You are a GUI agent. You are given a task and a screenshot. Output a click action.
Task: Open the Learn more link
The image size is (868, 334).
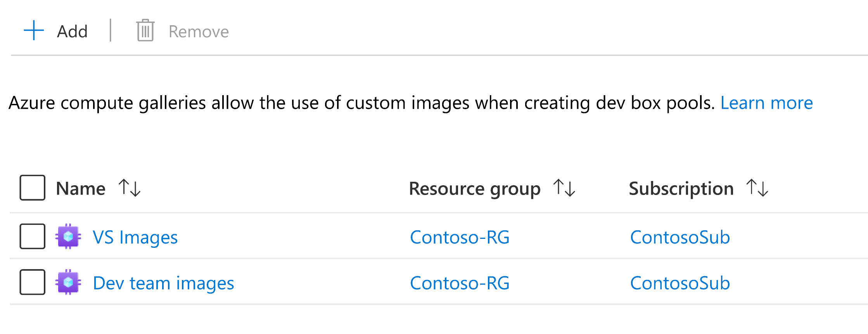click(786, 103)
